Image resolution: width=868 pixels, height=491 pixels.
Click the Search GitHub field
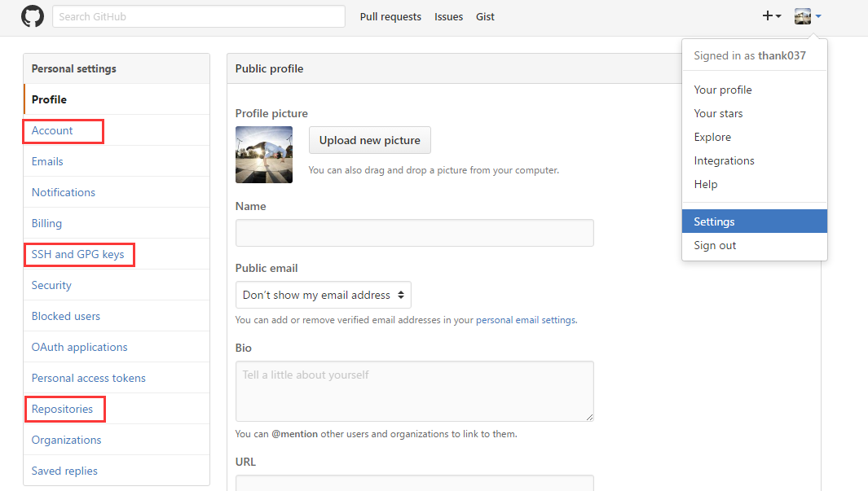(x=197, y=15)
